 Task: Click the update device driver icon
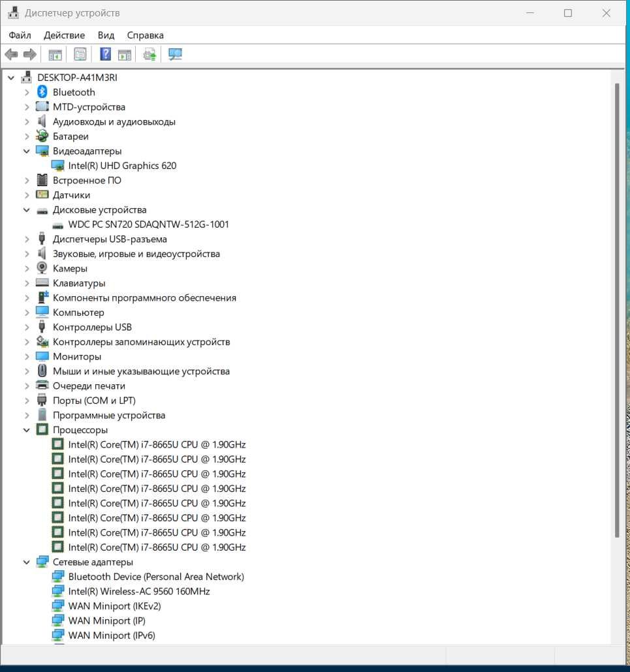[x=150, y=54]
